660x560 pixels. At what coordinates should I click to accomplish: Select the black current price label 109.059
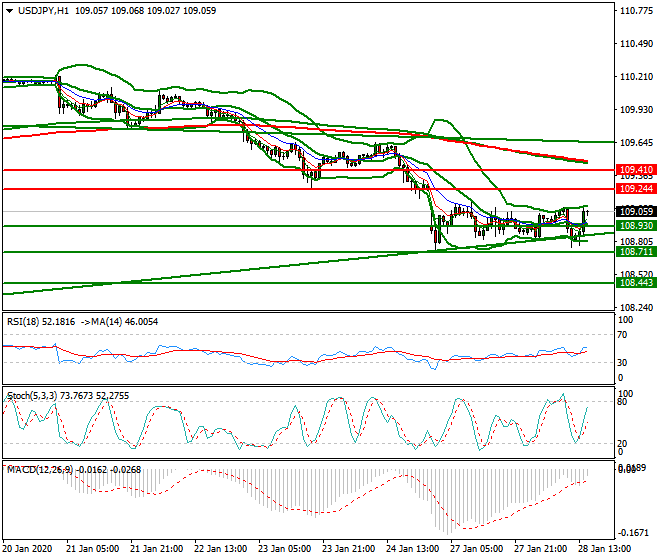636,211
